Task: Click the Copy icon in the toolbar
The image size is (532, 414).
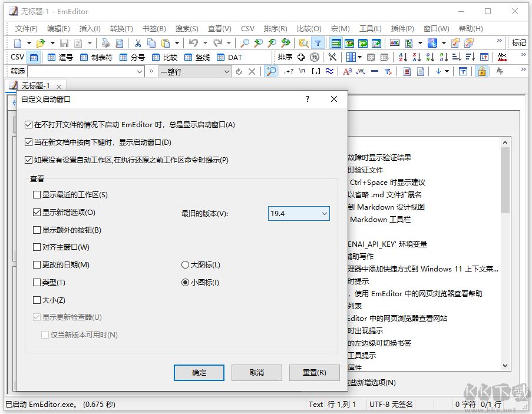Action: coord(151,43)
